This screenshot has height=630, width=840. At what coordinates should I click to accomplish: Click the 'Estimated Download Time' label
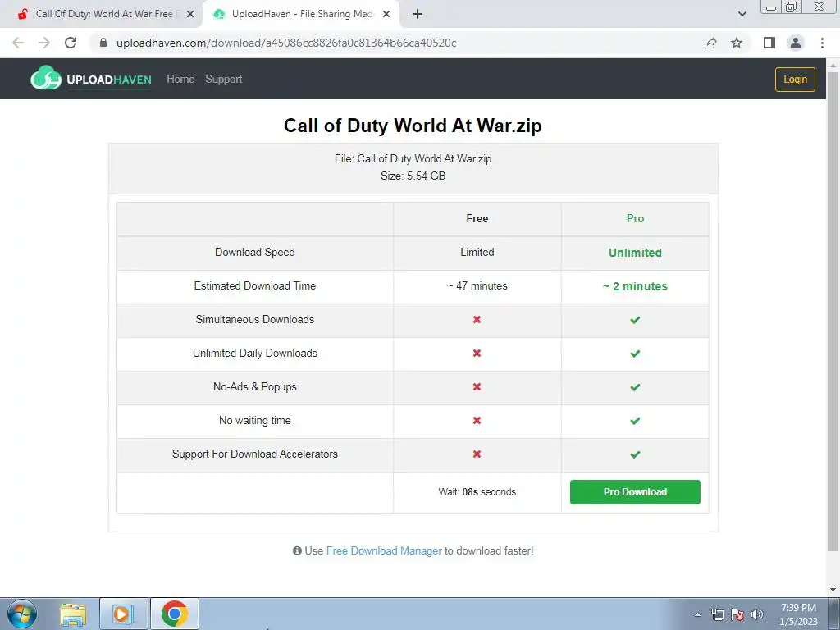[255, 286]
